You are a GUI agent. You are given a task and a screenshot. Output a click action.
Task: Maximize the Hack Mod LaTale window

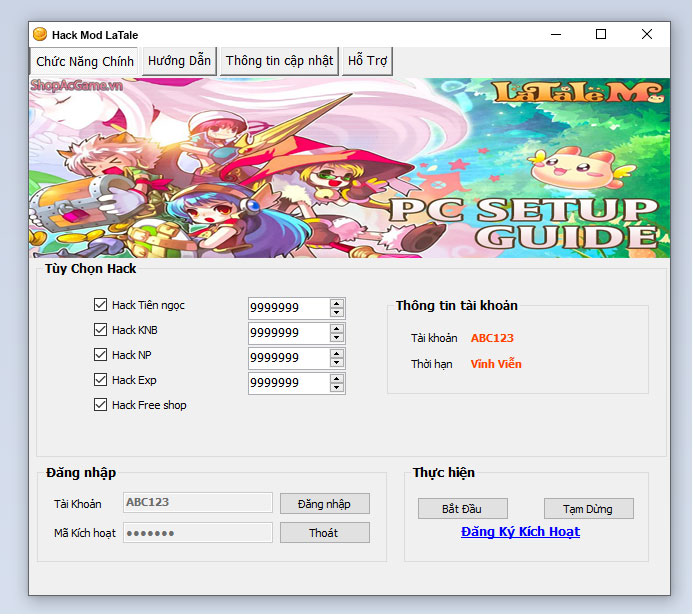[601, 34]
